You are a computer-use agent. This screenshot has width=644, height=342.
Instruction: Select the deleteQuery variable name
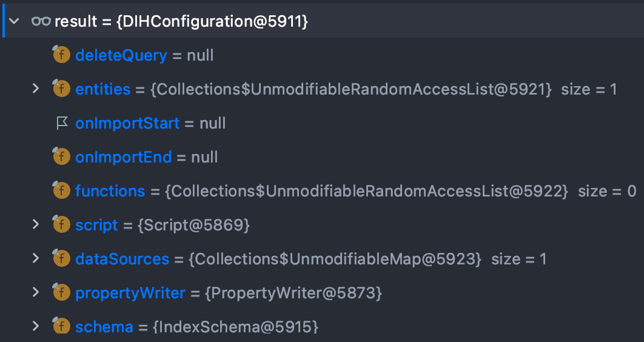121,56
